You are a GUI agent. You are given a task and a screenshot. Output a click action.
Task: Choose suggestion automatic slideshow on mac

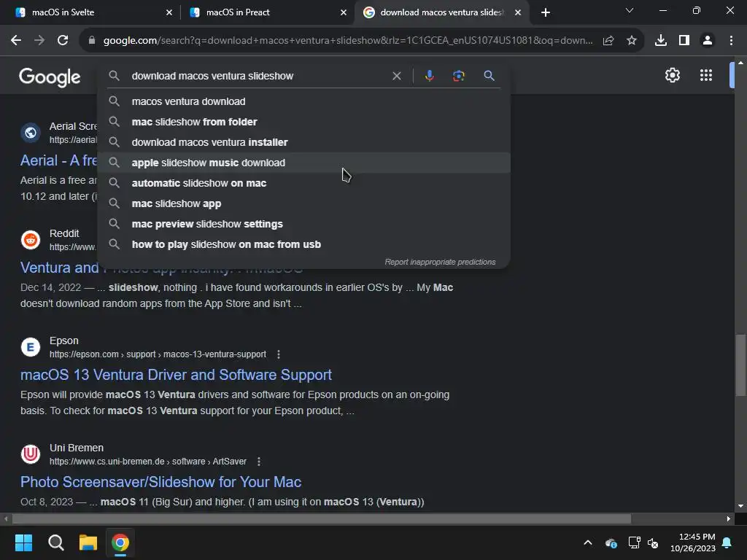303,183
